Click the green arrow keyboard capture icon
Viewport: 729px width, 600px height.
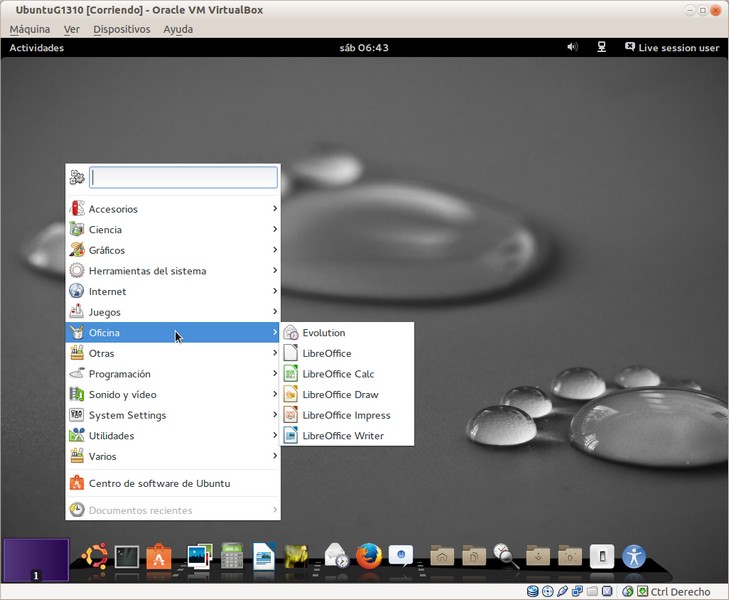[x=643, y=592]
